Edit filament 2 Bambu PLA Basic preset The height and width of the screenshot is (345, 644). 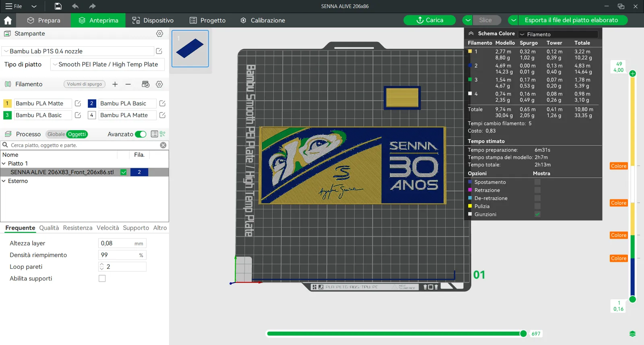click(x=163, y=104)
